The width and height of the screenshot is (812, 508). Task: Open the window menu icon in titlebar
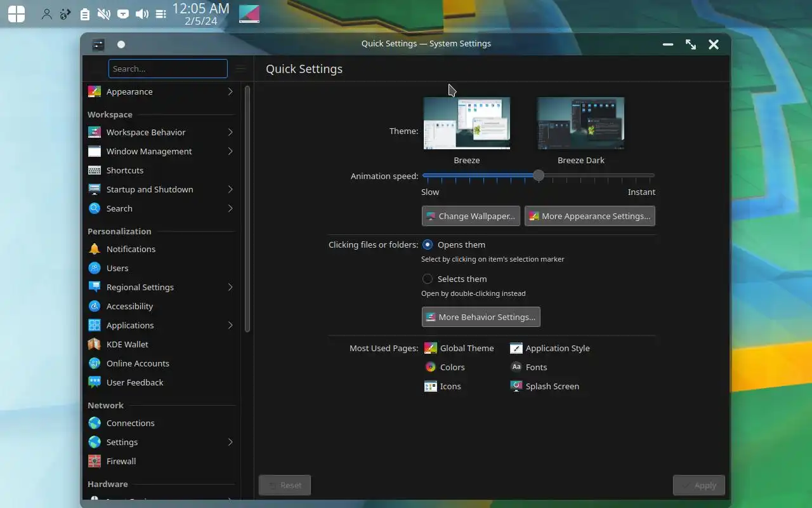pos(98,44)
